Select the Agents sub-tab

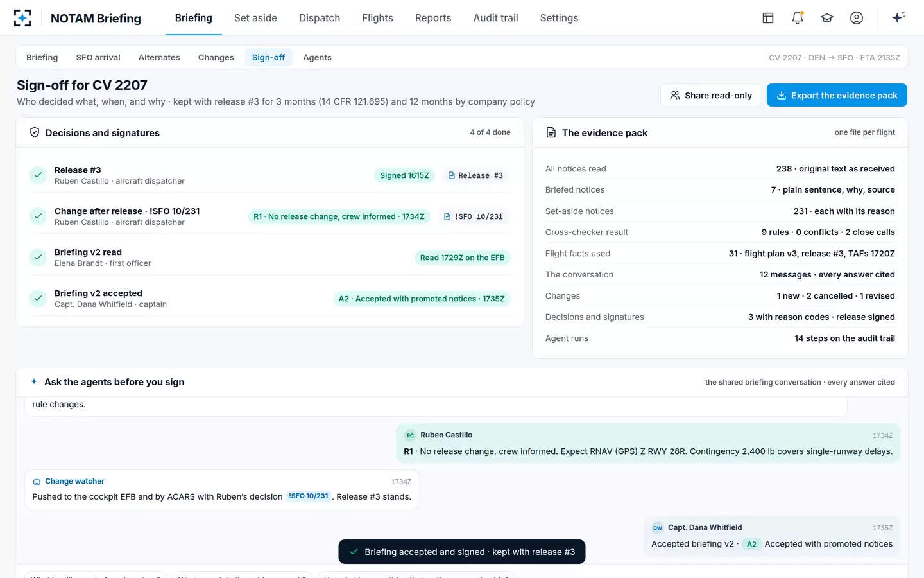click(x=317, y=57)
